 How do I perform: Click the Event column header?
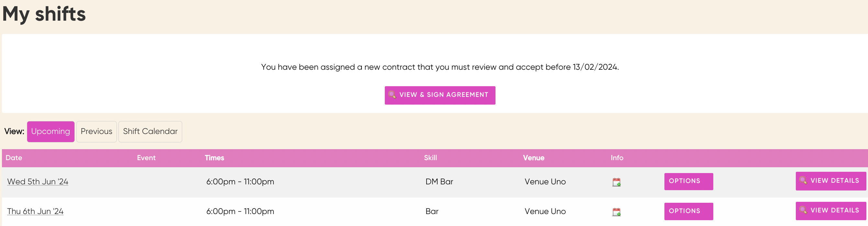coord(146,158)
